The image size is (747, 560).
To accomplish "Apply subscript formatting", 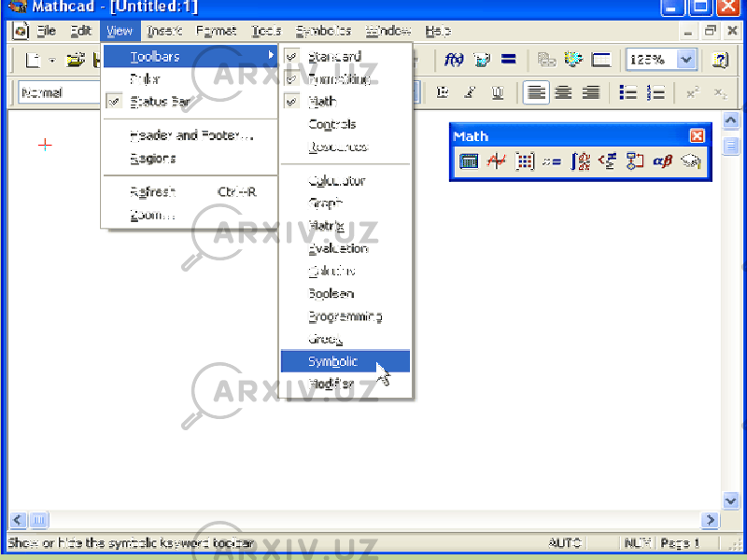I will [720, 92].
